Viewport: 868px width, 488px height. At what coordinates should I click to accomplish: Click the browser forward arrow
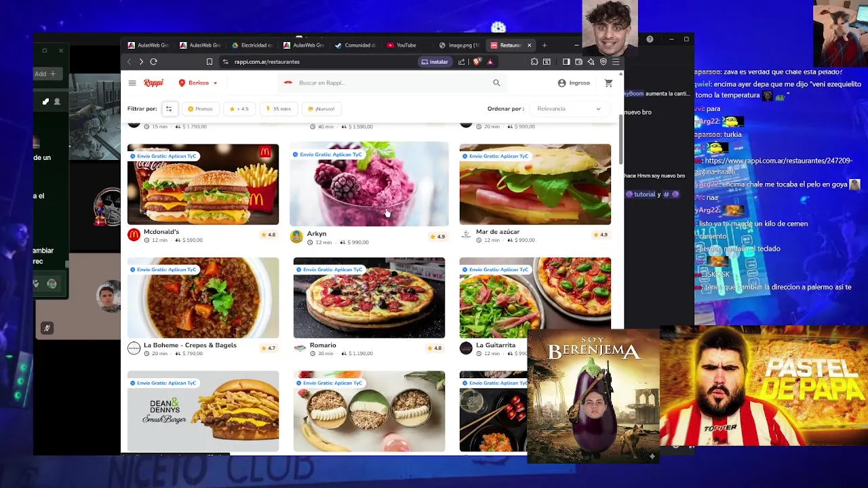pyautogui.click(x=141, y=62)
